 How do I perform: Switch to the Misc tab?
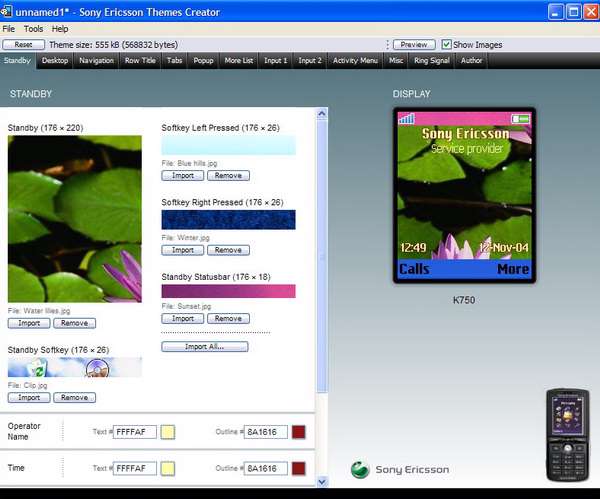[x=396, y=60]
